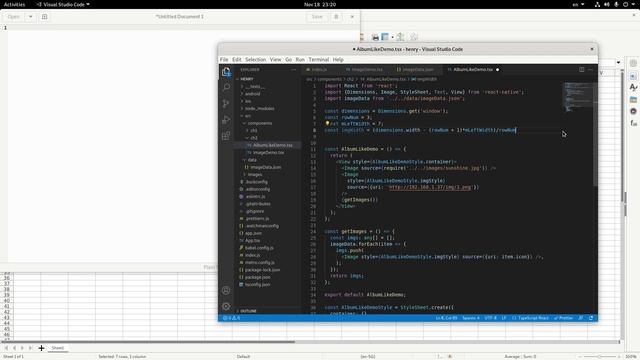Screen dimensions: 640x360
Task: Open the File menu in VS Code
Action: [224, 60]
